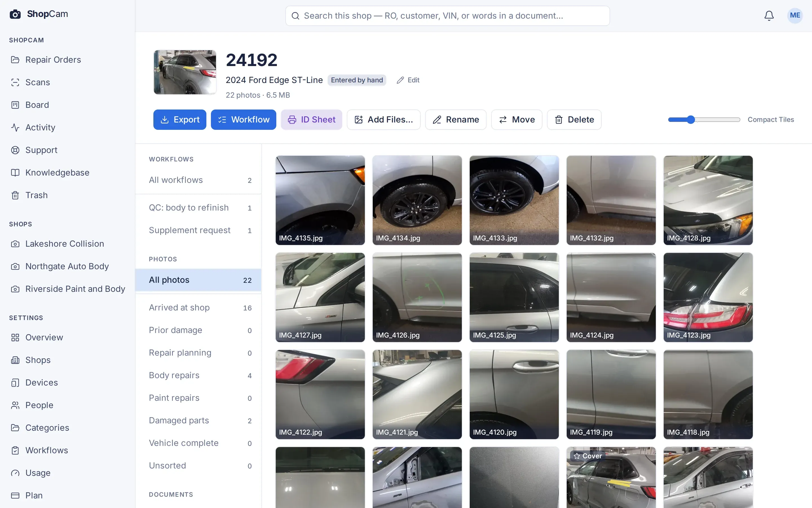Screen dimensions: 812x508
Task: Click the Repair Orders folder icon
Action: click(x=15, y=60)
